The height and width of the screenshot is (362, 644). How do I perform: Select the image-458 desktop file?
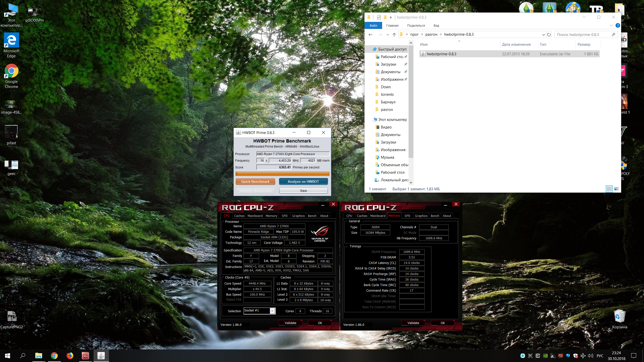click(x=11, y=107)
